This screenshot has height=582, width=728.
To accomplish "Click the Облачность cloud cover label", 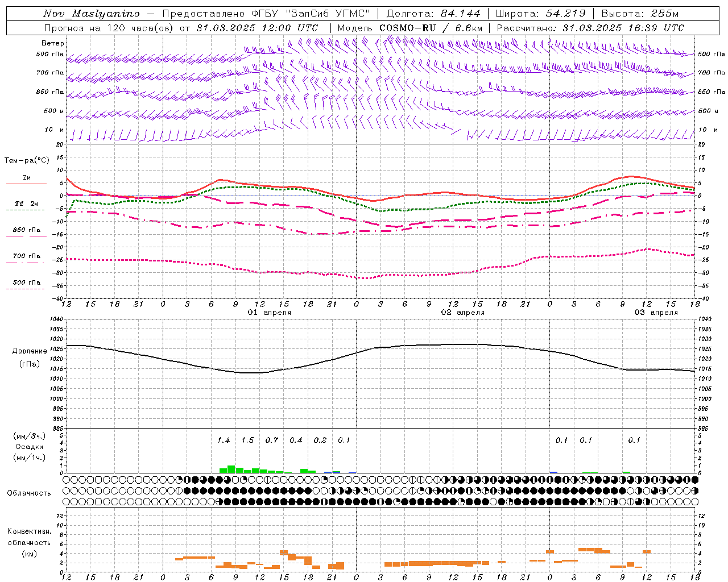I will point(29,493).
